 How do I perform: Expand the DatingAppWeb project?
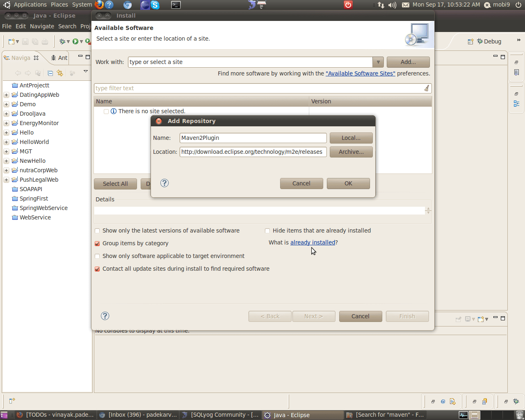pyautogui.click(x=6, y=94)
